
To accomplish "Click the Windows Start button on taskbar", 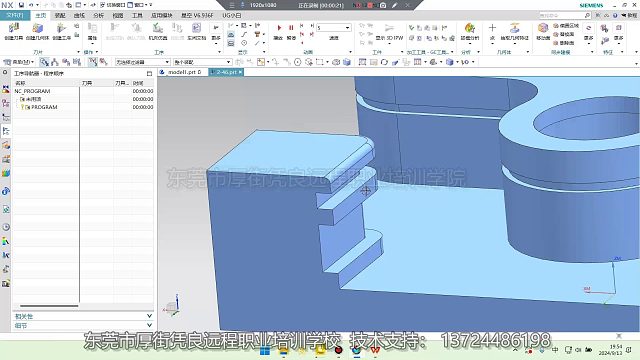I will [265, 351].
